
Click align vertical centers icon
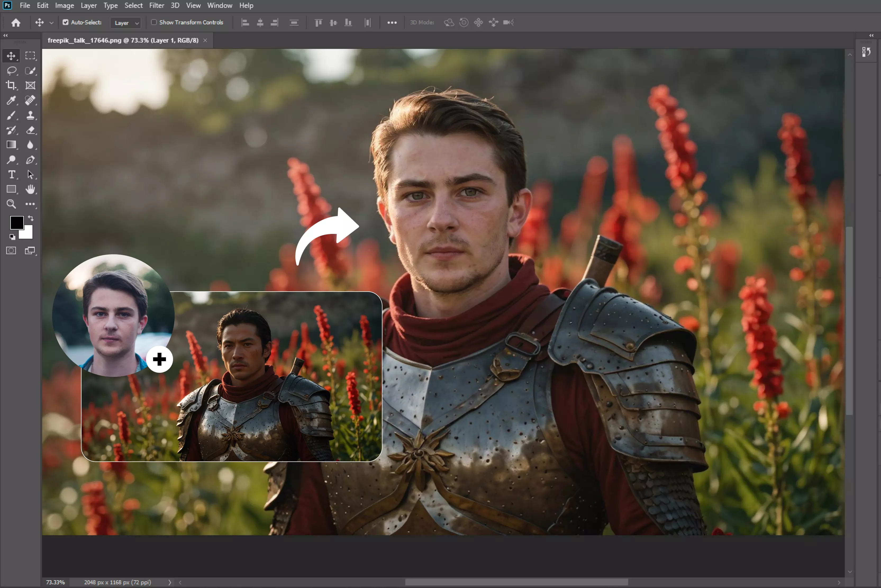click(333, 22)
